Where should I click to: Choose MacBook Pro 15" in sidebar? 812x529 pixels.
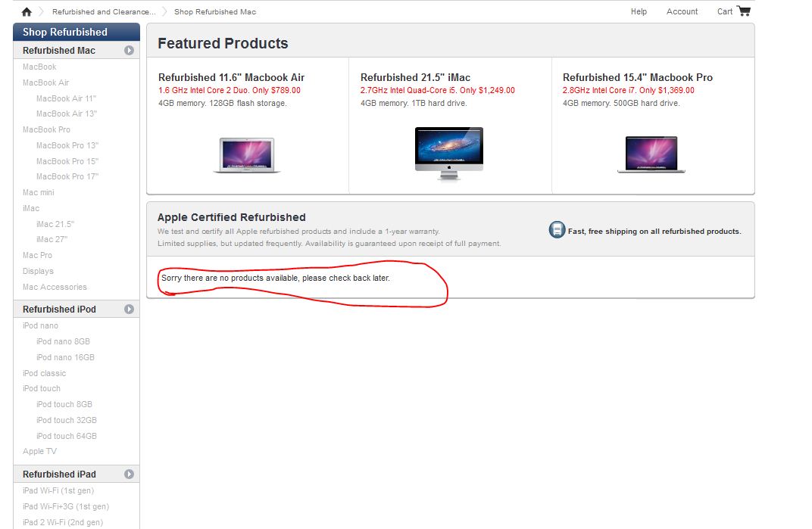[67, 161]
